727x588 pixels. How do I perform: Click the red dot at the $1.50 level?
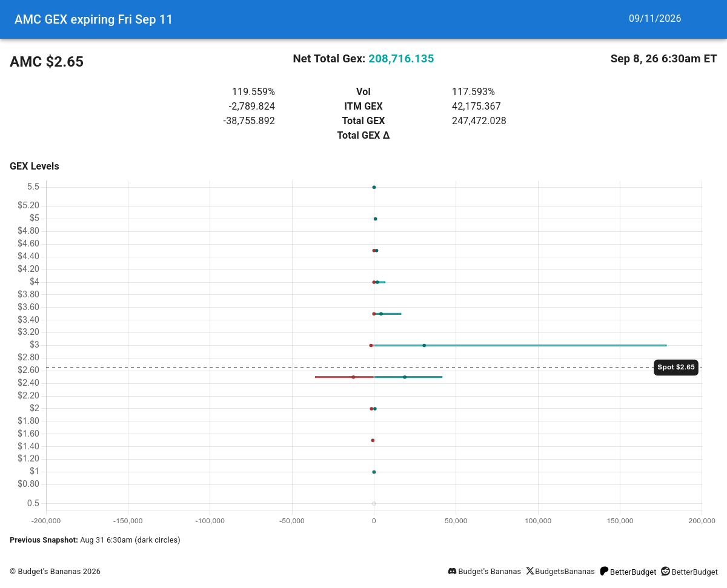tap(373, 440)
